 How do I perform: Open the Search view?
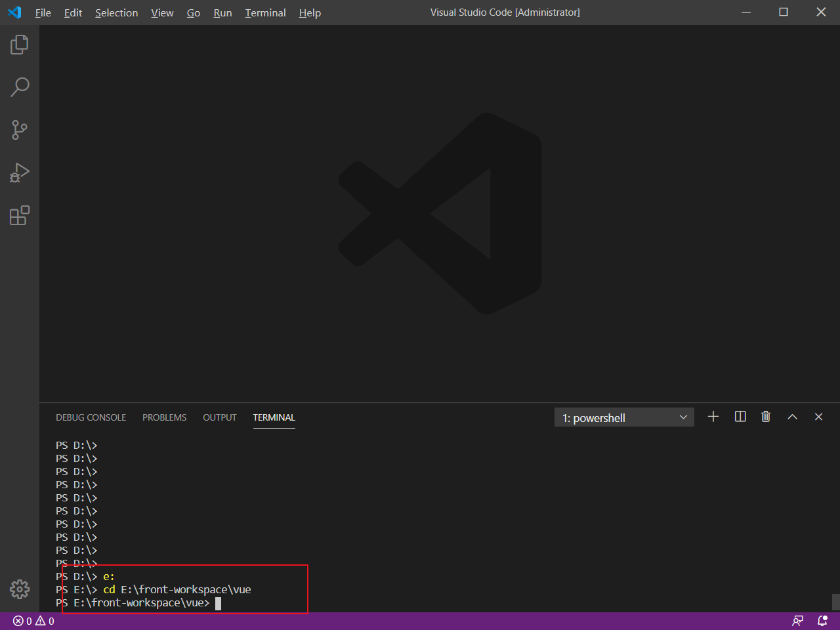(20, 87)
